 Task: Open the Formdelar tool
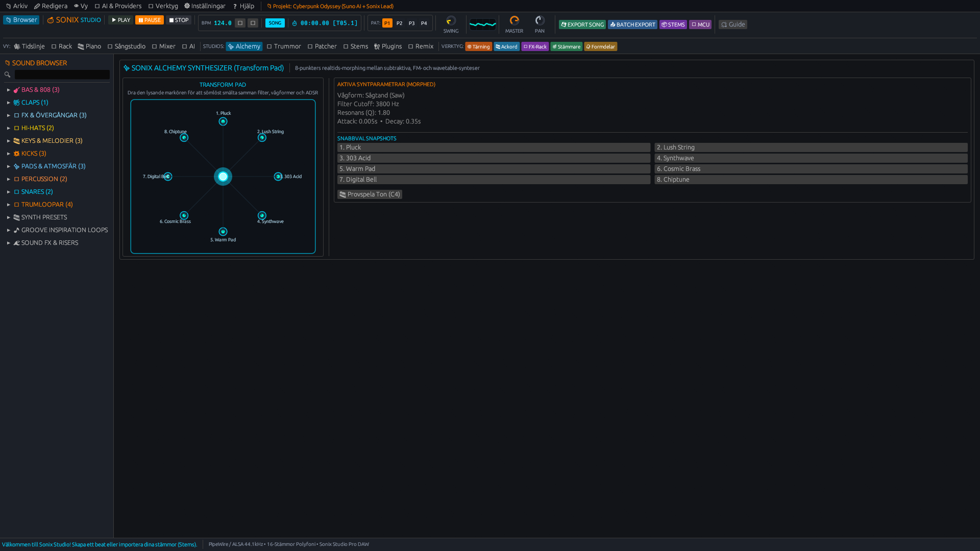[x=600, y=46]
